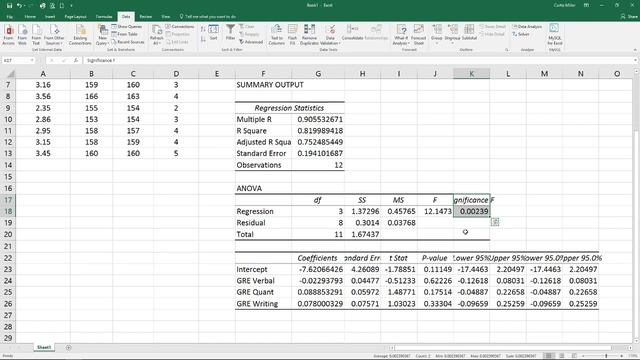Click Tell me what you want to do
Screen dimensions: 640x360
point(208,17)
